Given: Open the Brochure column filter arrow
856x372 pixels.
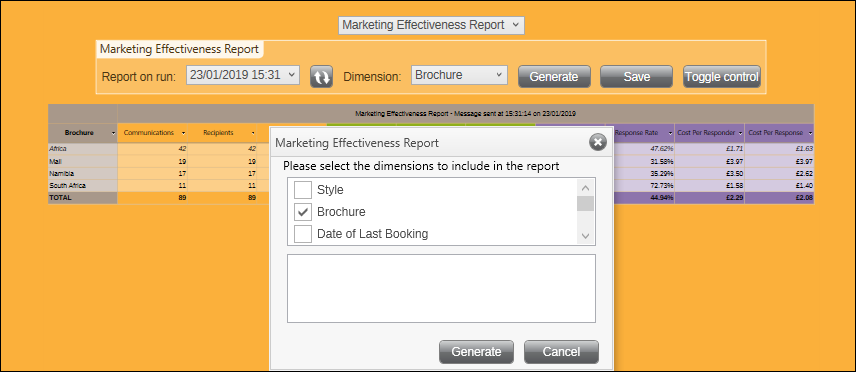Looking at the screenshot, I should [x=113, y=133].
